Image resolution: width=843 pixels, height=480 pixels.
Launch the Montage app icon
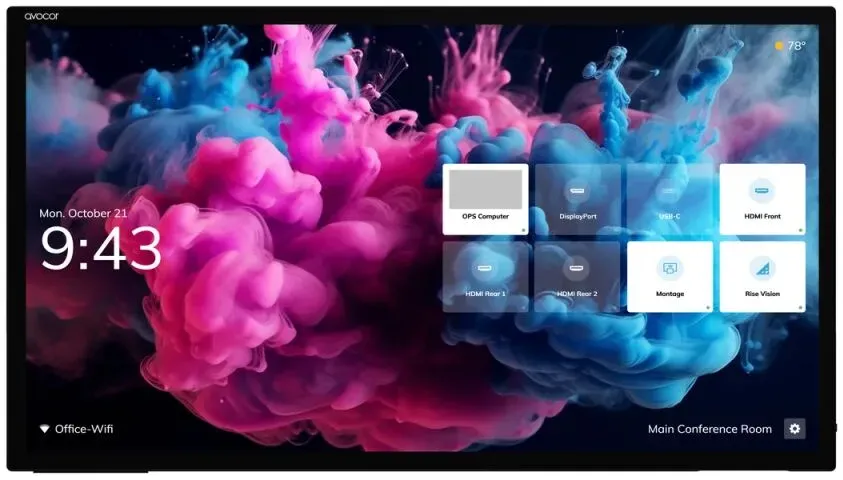(669, 268)
